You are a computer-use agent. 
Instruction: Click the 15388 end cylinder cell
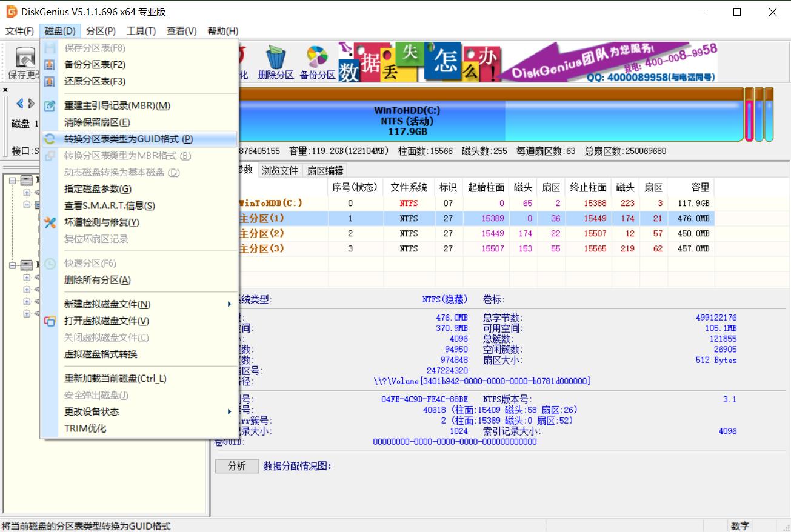pos(595,203)
